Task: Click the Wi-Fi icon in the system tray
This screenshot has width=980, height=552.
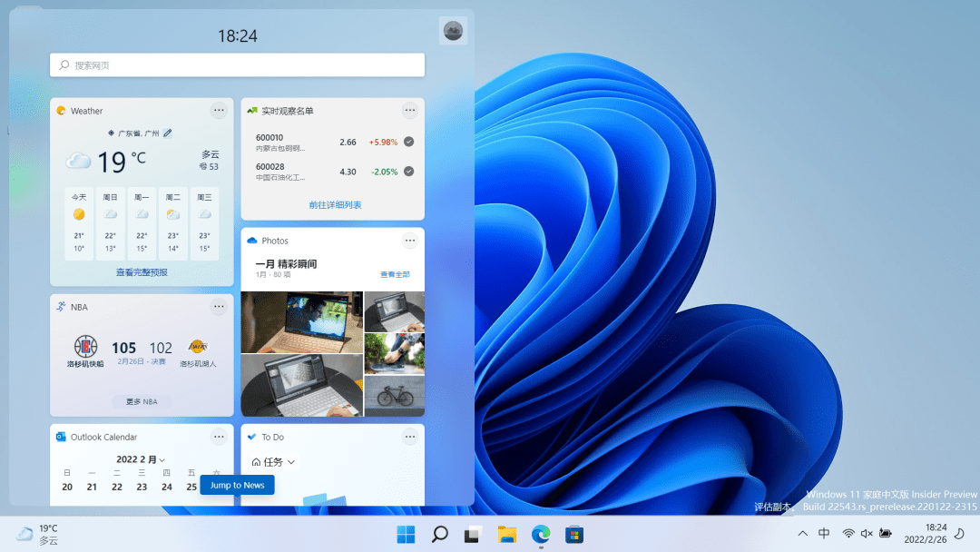Action: click(848, 535)
